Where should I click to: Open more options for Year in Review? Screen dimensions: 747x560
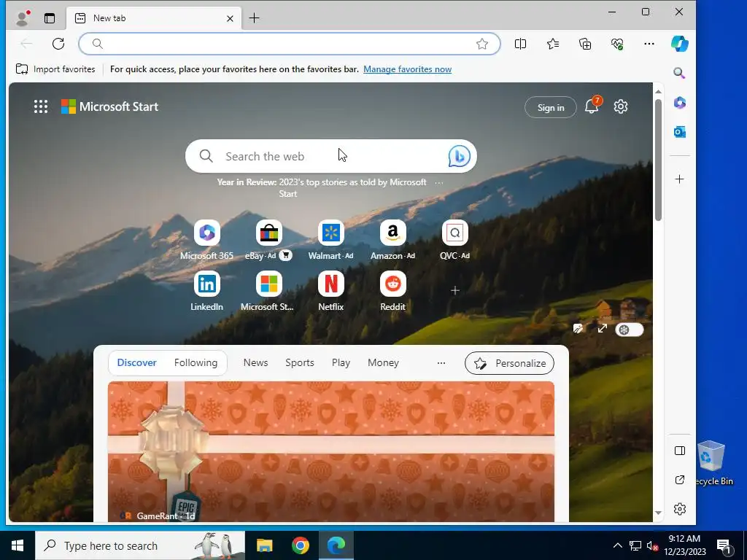pyautogui.click(x=438, y=182)
